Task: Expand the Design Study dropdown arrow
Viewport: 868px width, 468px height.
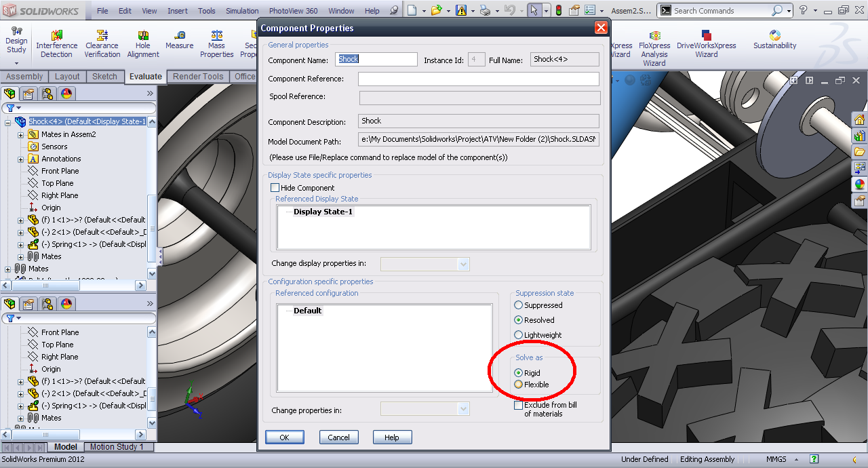Action: coord(16,63)
